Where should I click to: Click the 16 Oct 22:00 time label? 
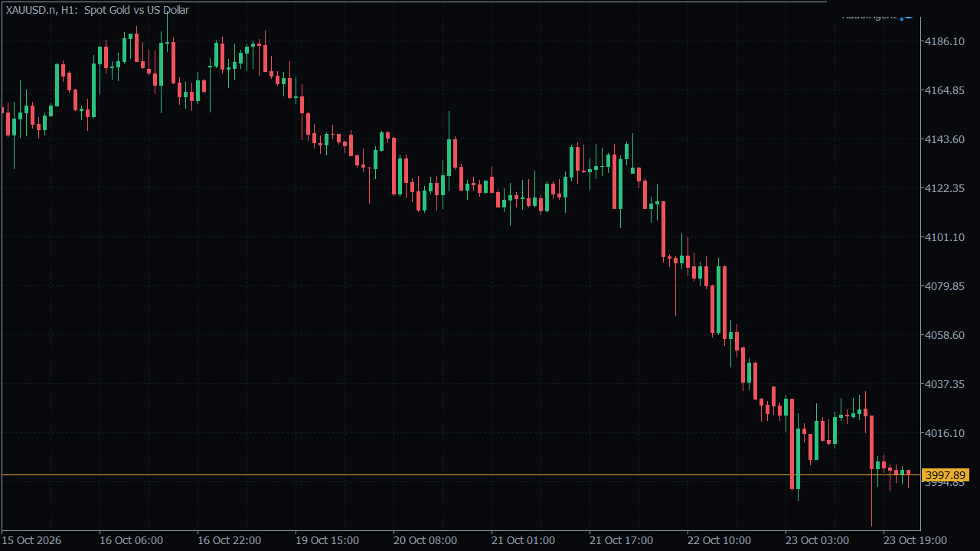(x=230, y=540)
